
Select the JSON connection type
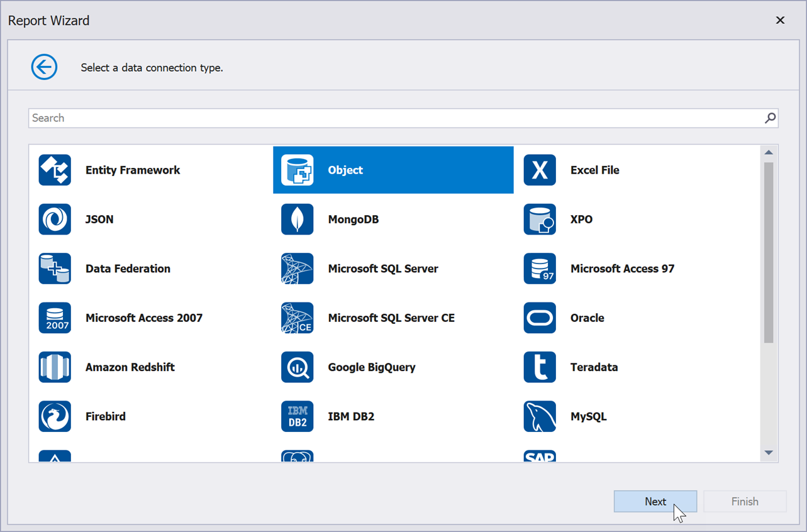click(x=55, y=219)
